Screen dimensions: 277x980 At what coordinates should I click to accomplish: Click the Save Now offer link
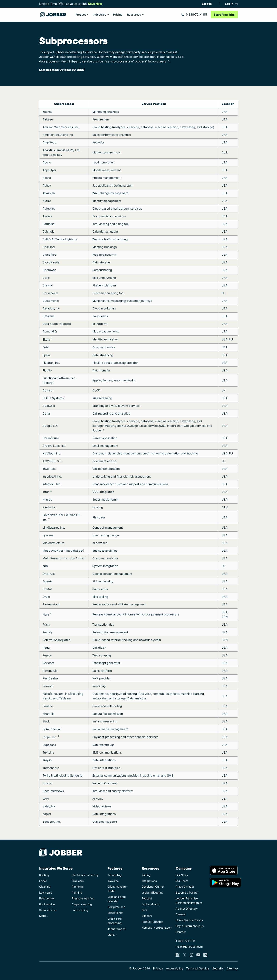click(x=95, y=4)
